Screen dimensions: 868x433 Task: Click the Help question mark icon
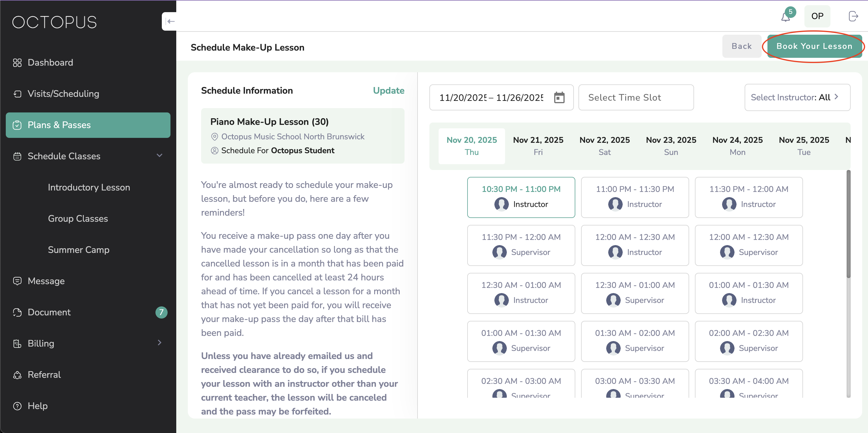[17, 406]
